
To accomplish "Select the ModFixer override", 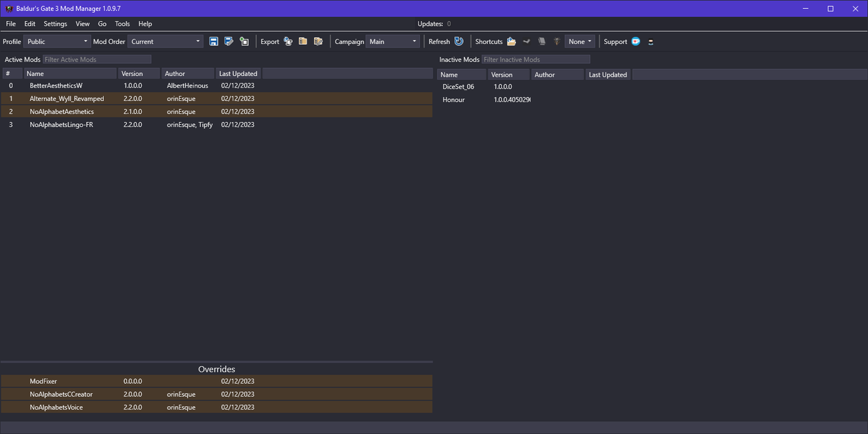I will [216, 381].
